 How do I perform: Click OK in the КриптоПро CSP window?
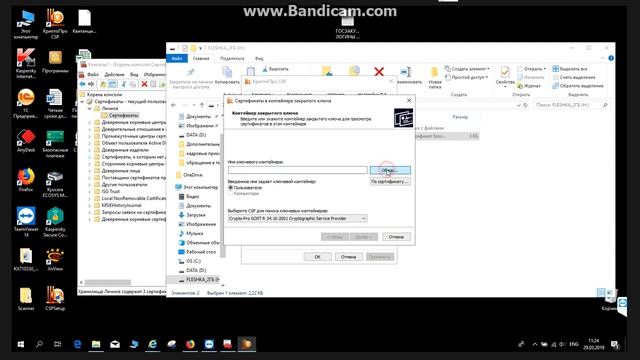tap(318, 257)
